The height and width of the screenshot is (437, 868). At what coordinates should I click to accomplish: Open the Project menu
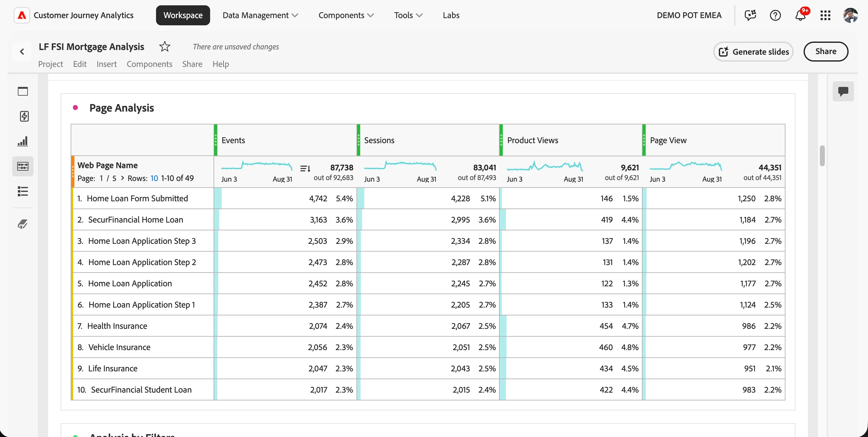pos(51,64)
